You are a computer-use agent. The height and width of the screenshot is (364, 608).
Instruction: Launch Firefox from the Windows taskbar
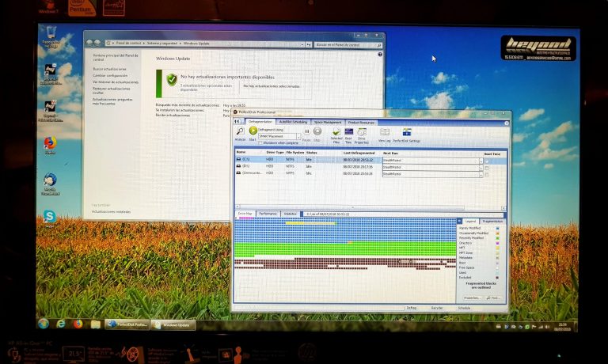(78, 324)
